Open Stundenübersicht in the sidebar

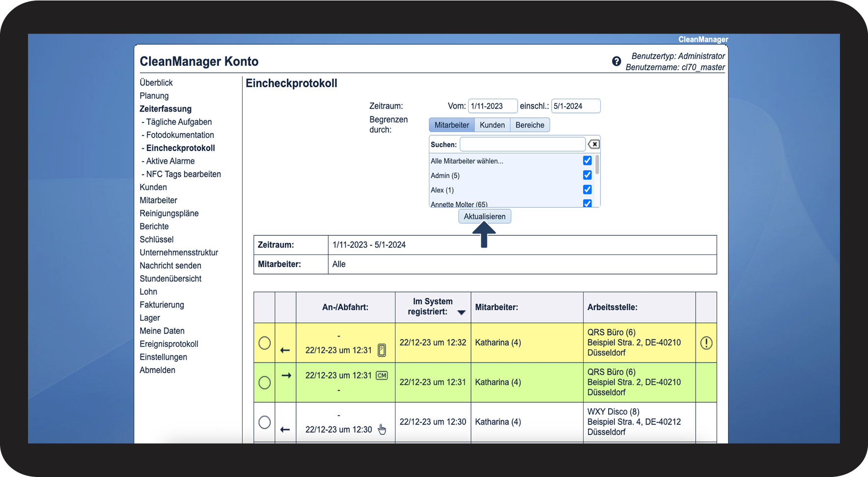(x=170, y=279)
